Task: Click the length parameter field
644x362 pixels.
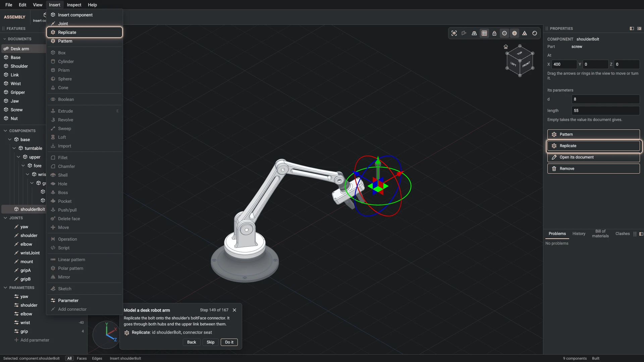Action: (x=605, y=111)
